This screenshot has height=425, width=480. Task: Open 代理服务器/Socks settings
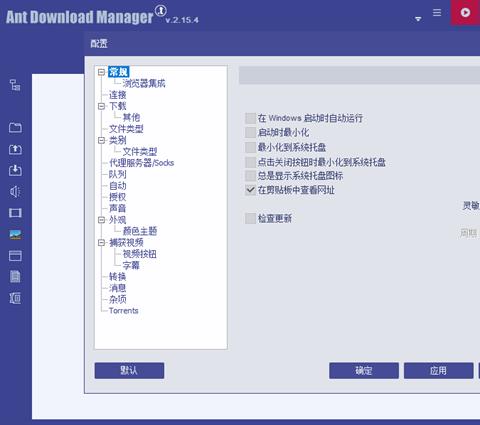click(142, 163)
